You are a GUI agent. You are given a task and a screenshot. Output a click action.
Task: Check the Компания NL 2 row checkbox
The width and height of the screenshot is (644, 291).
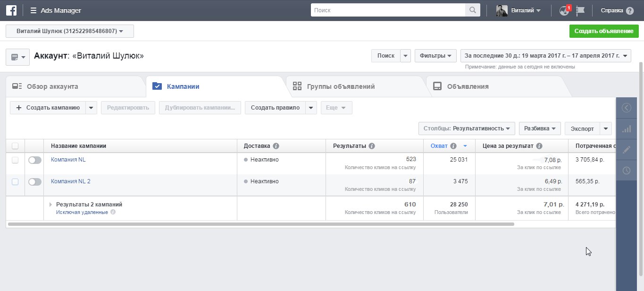pos(15,181)
